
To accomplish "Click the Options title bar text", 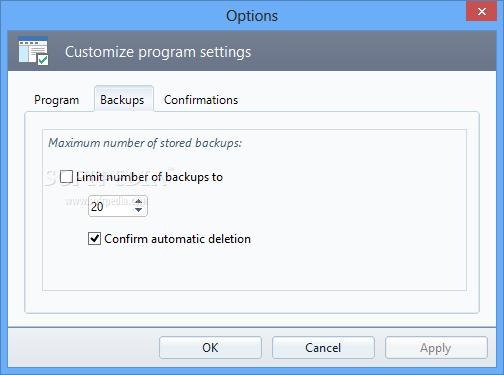I will coord(252,16).
